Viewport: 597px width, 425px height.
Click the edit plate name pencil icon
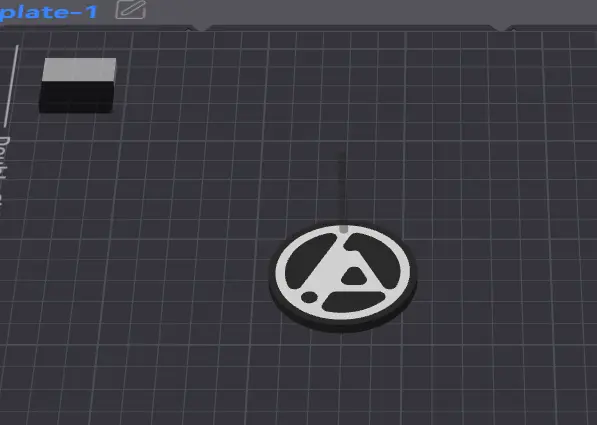(x=131, y=10)
